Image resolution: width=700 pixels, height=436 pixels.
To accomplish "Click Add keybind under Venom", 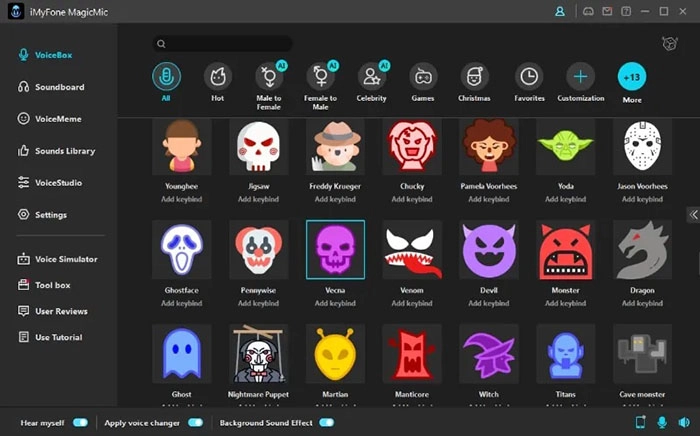I will point(412,303).
